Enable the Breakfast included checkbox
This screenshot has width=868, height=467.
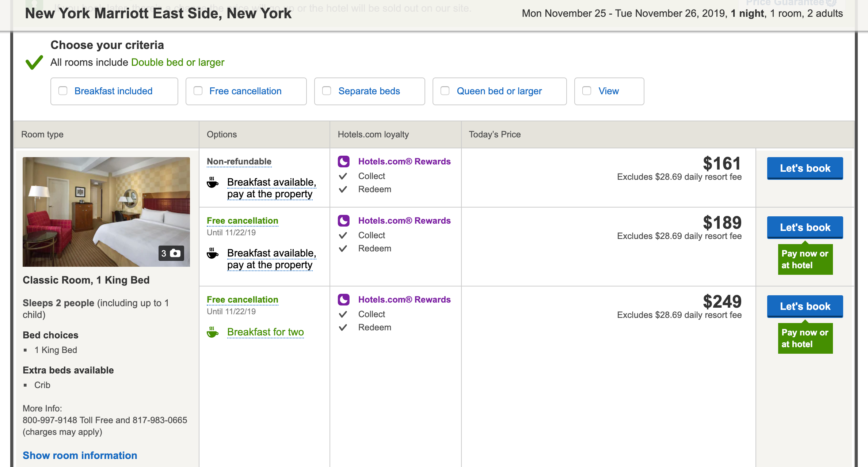(63, 91)
